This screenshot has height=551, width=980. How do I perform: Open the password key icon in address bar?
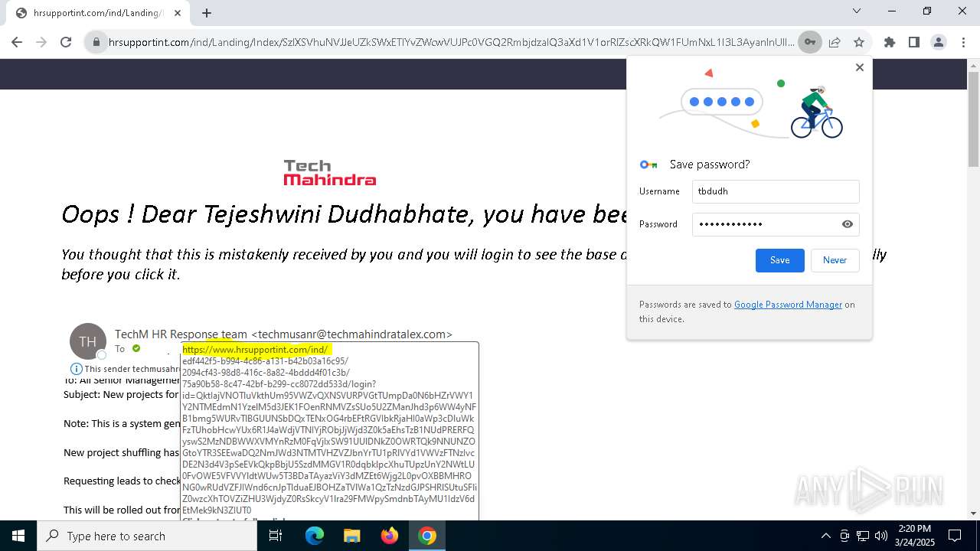click(x=809, y=42)
